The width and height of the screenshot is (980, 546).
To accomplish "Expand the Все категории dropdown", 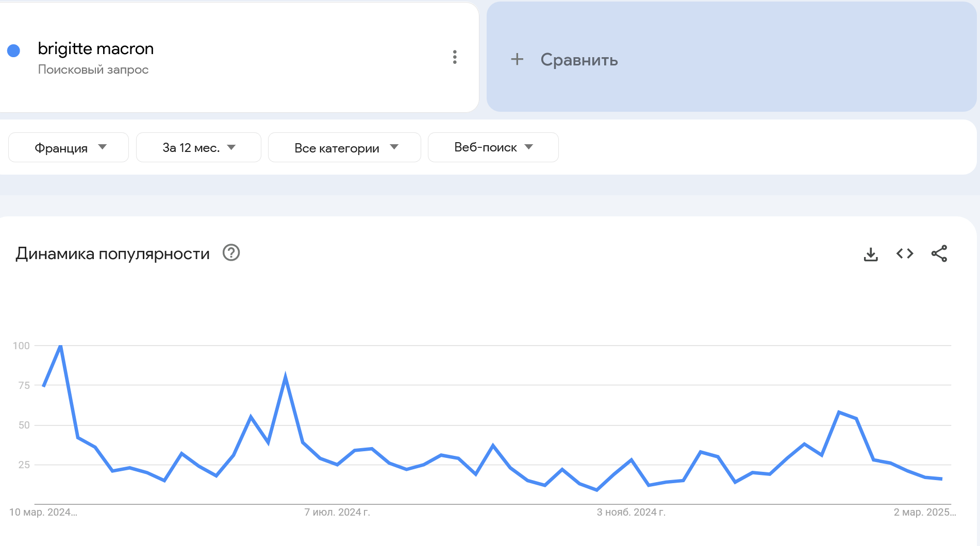I will (x=344, y=147).
